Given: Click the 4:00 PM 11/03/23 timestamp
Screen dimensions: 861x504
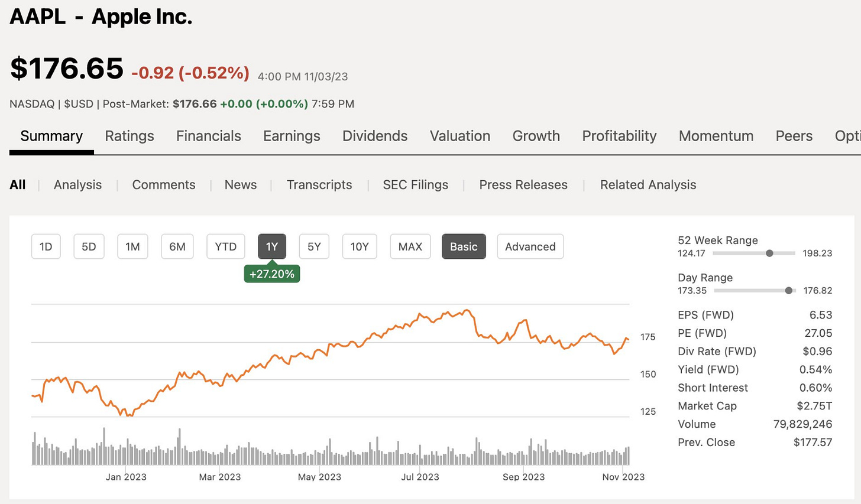Looking at the screenshot, I should [303, 77].
